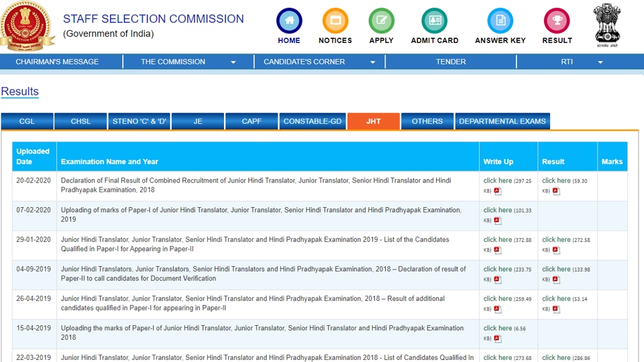
Task: Open the Admit Card icon
Action: 435,21
